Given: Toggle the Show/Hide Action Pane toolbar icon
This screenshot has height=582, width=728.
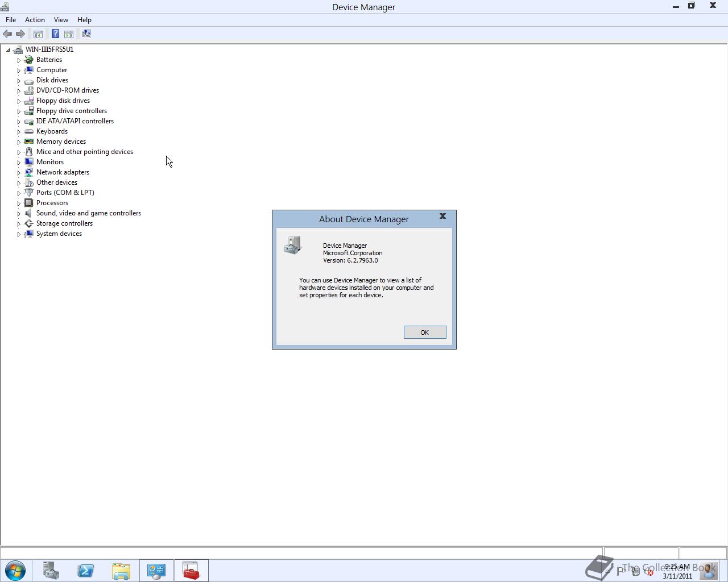Looking at the screenshot, I should [x=69, y=34].
